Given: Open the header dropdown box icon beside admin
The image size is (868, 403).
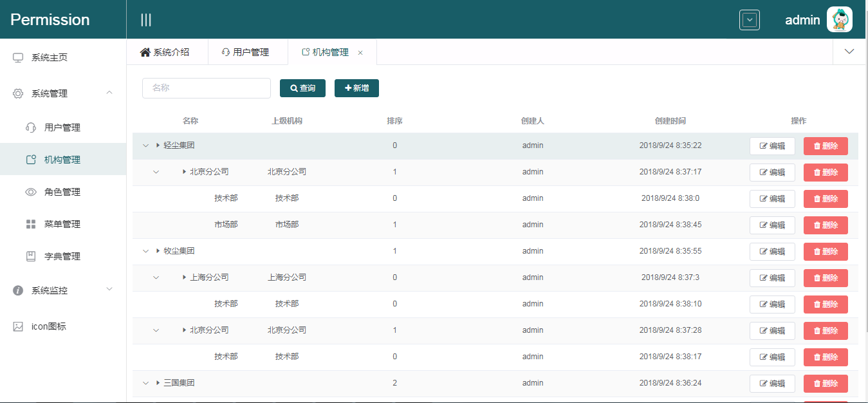Looking at the screenshot, I should [x=750, y=20].
